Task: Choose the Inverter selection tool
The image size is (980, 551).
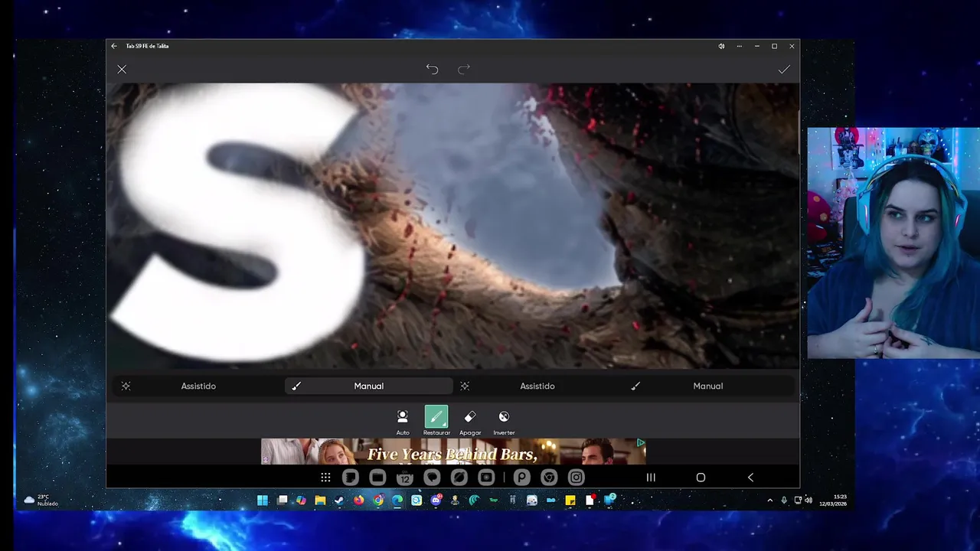Action: point(504,422)
